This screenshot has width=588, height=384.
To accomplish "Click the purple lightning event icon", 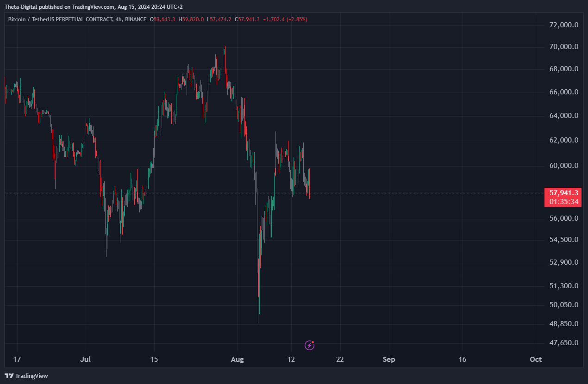I will tap(310, 345).
